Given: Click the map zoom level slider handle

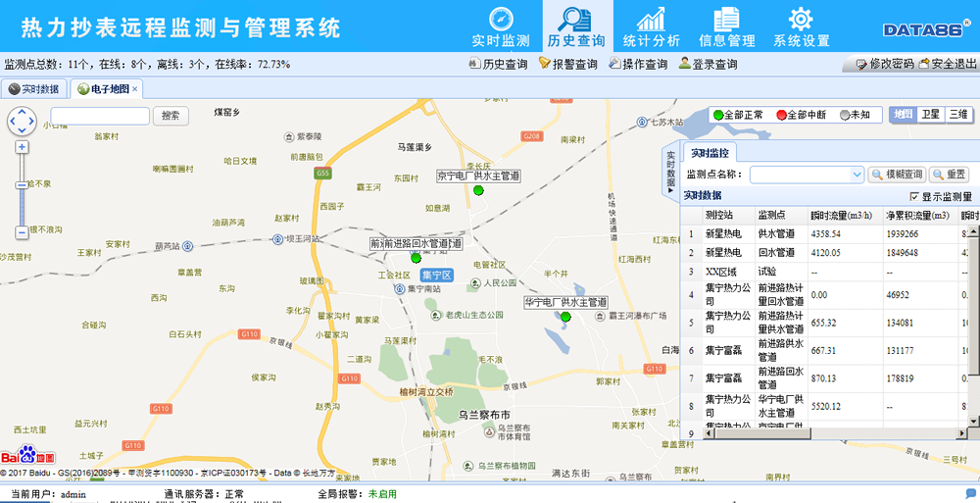Looking at the screenshot, I should pyautogui.click(x=22, y=184).
